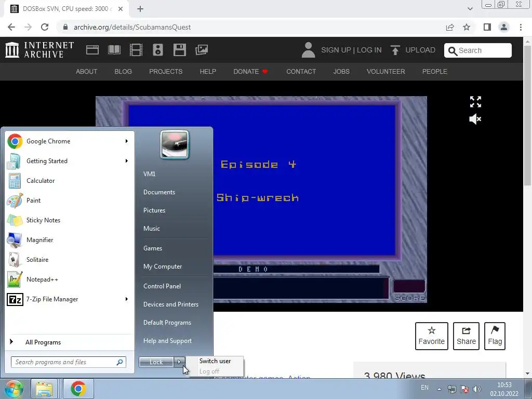Open VM1 user folder
The image size is (532, 399).
pos(149,174)
